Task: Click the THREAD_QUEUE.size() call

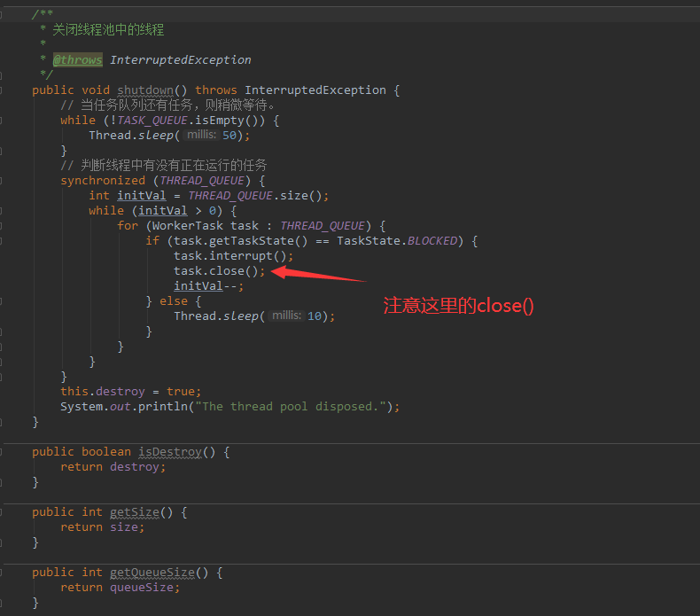Action: pos(257,196)
